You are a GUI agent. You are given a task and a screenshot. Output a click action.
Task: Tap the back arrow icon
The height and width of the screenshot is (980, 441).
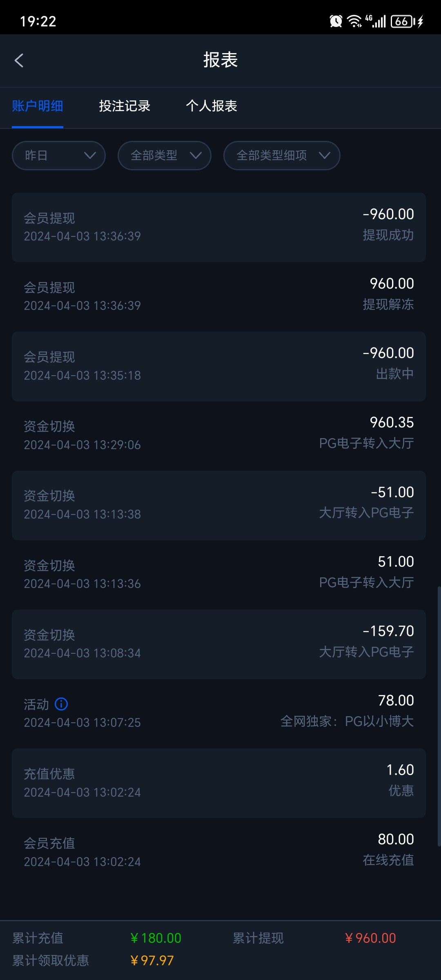coord(19,60)
